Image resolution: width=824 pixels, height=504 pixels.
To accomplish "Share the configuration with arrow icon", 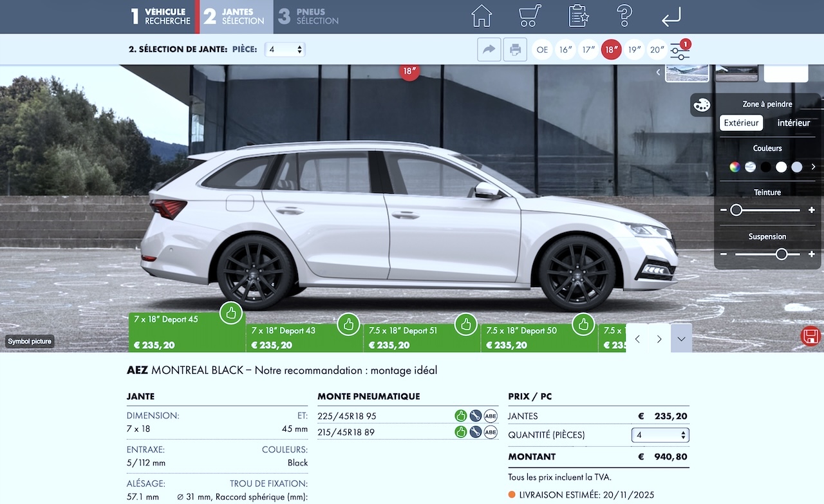I will (x=489, y=50).
